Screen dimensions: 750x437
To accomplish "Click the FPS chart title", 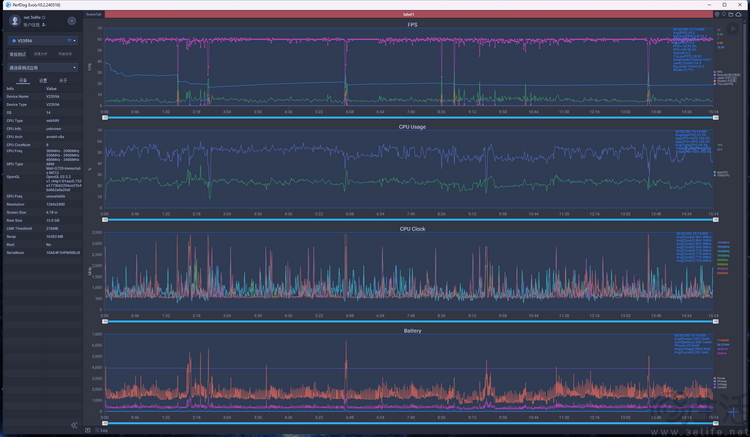I will (x=412, y=24).
